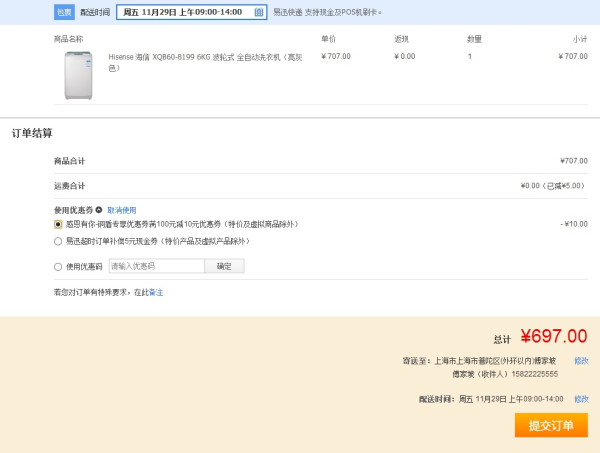Click the 备注 order remark link
600x453 pixels.
[156, 293]
